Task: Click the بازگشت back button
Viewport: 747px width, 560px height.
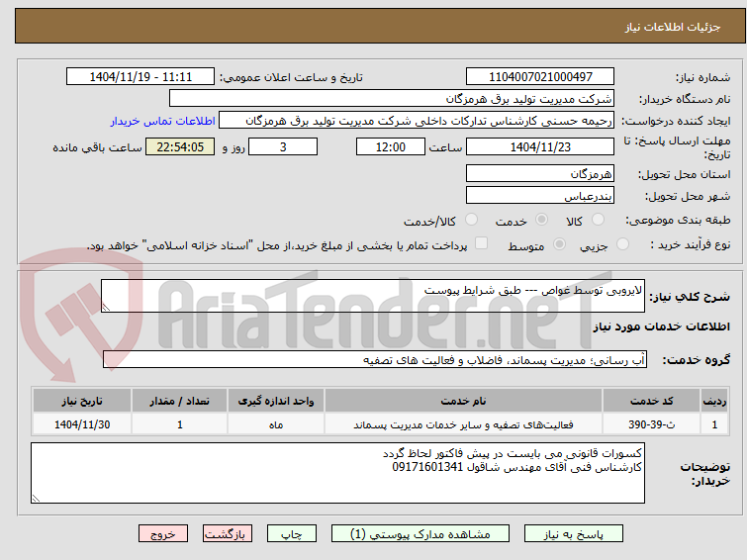Action: 228,534
